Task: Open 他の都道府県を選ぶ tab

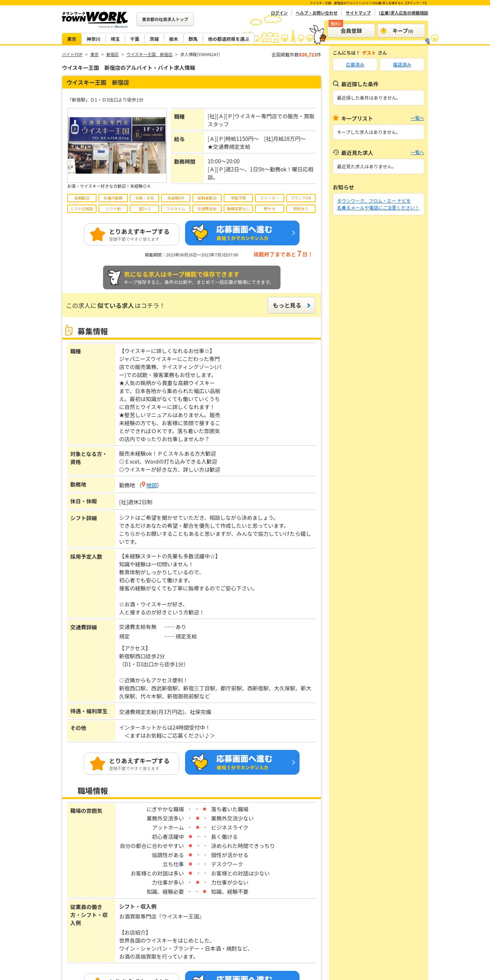Action: pos(228,39)
